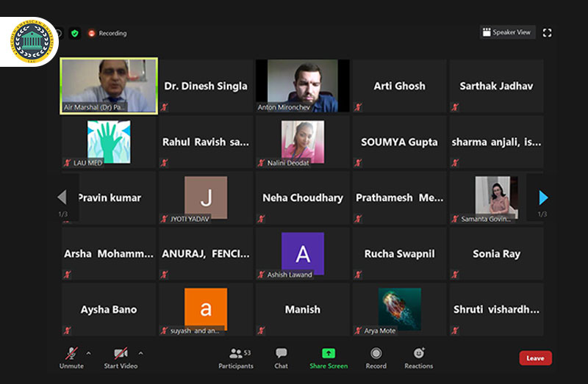Screen dimensions: 588x384
Task: Click the green encryption shield icon
Action: (x=75, y=33)
